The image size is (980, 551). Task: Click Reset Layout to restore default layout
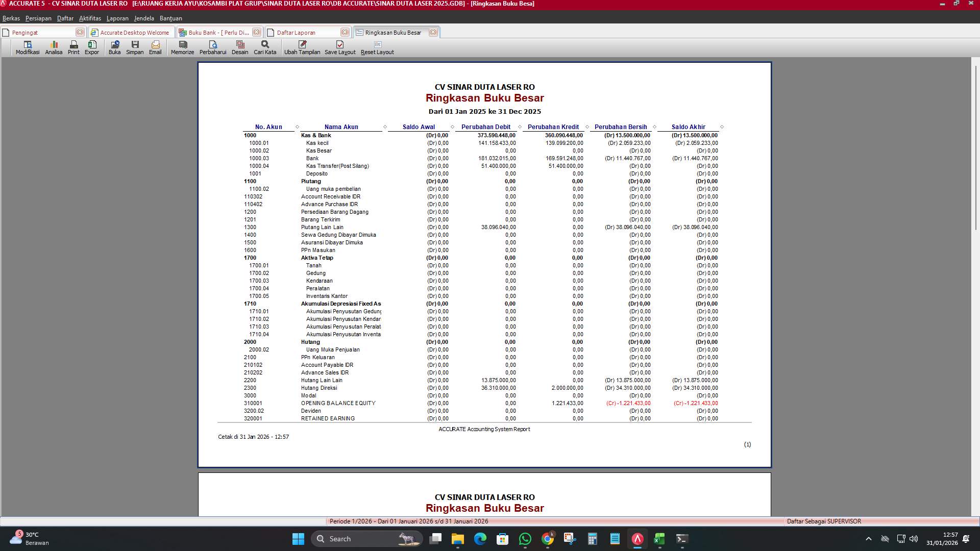point(377,48)
